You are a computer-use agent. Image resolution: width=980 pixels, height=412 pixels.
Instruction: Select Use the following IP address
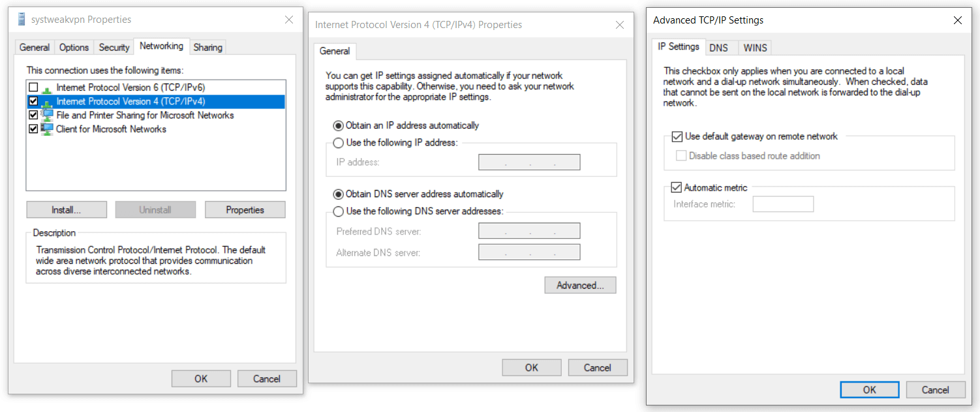[x=338, y=143]
